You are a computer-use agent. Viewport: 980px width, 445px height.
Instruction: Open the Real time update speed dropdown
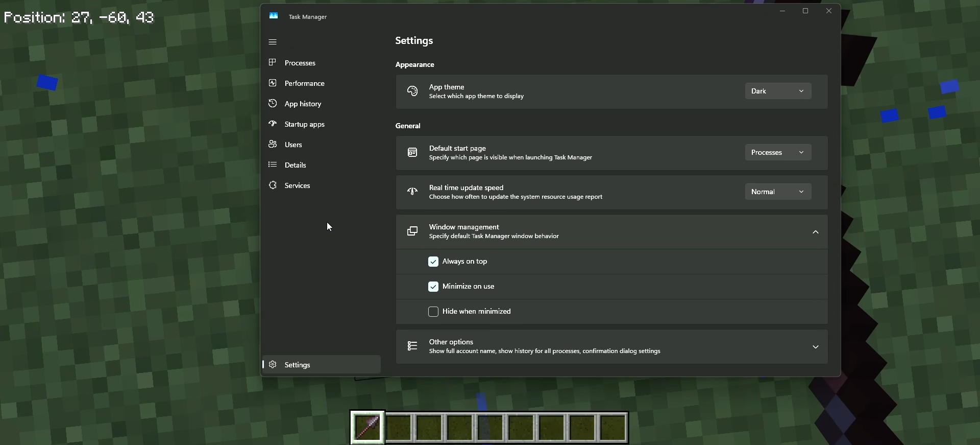click(x=777, y=192)
